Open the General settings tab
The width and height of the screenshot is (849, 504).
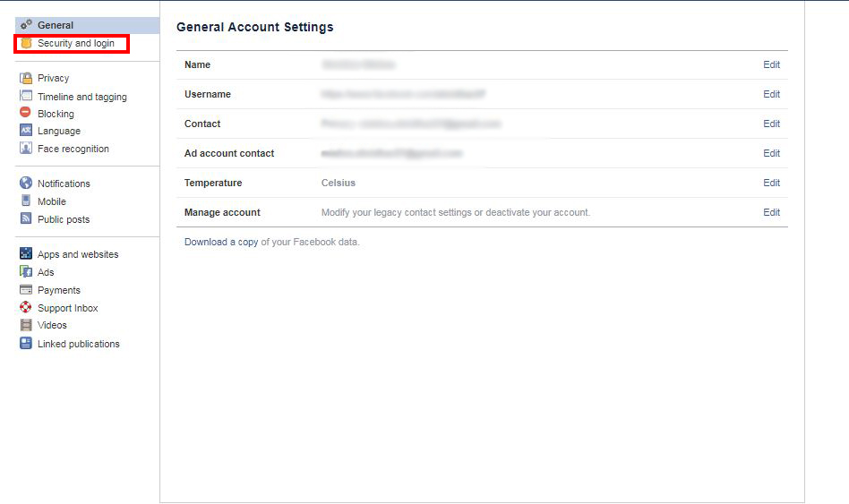point(56,25)
